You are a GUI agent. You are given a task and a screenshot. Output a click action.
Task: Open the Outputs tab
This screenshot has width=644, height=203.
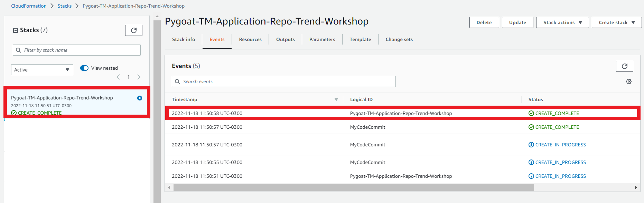pos(286,39)
